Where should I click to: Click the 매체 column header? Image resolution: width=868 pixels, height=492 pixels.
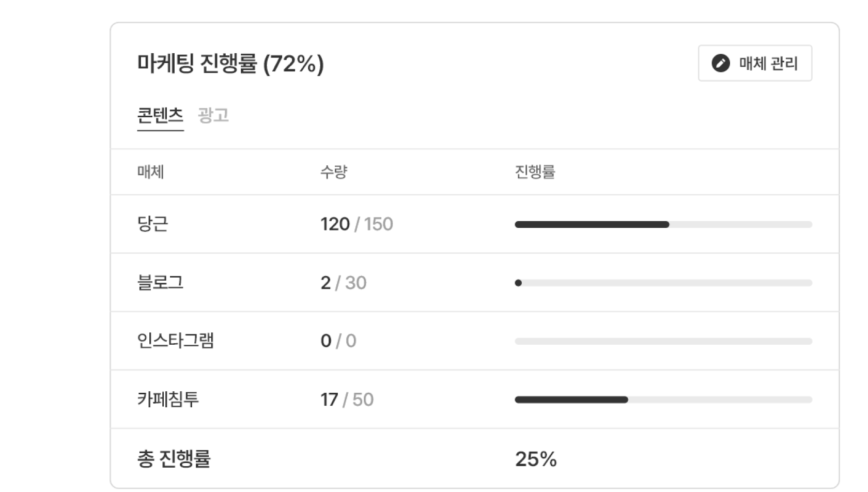click(x=150, y=172)
